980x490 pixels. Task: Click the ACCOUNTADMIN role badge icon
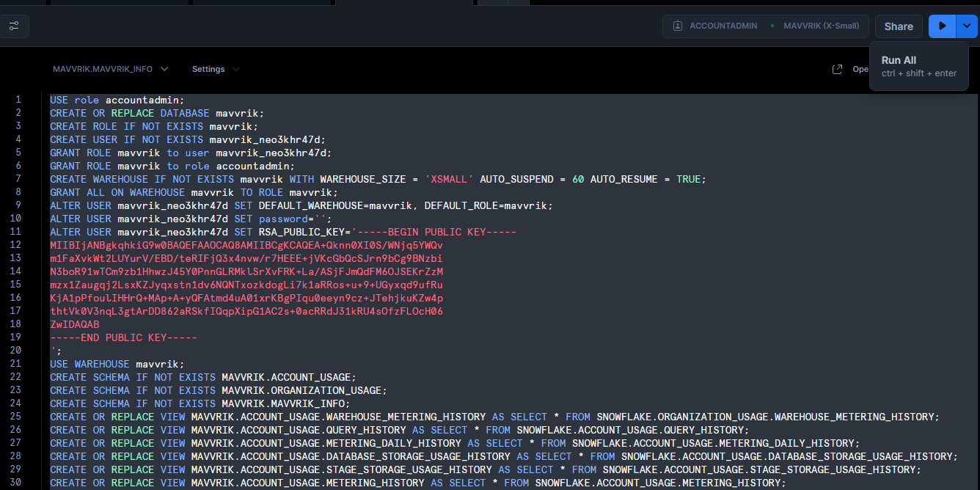point(678,26)
